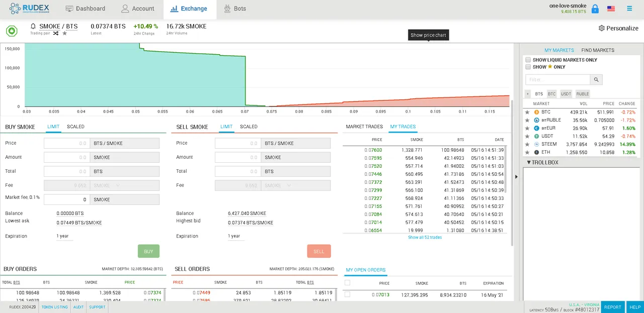Viewport: 644px width, 313px height.
Task: Flip the trading pair with shuffle icon
Action: 55,33
